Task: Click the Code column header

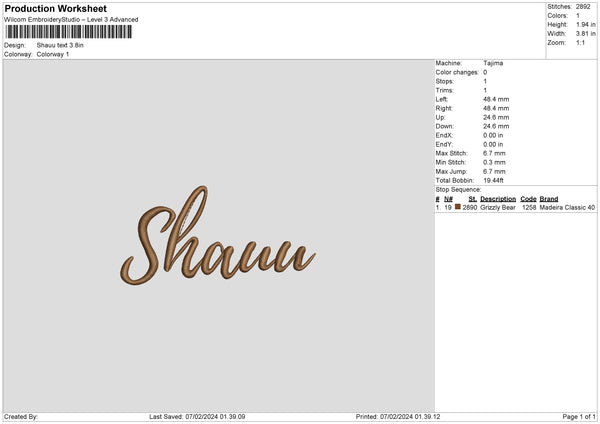Action: click(x=528, y=199)
